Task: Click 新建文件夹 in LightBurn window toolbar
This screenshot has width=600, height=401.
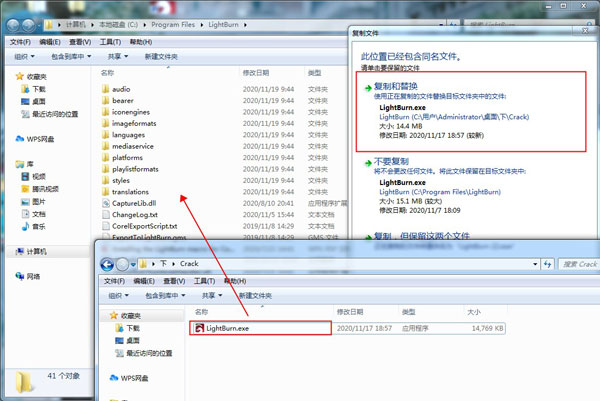Action: click(161, 57)
